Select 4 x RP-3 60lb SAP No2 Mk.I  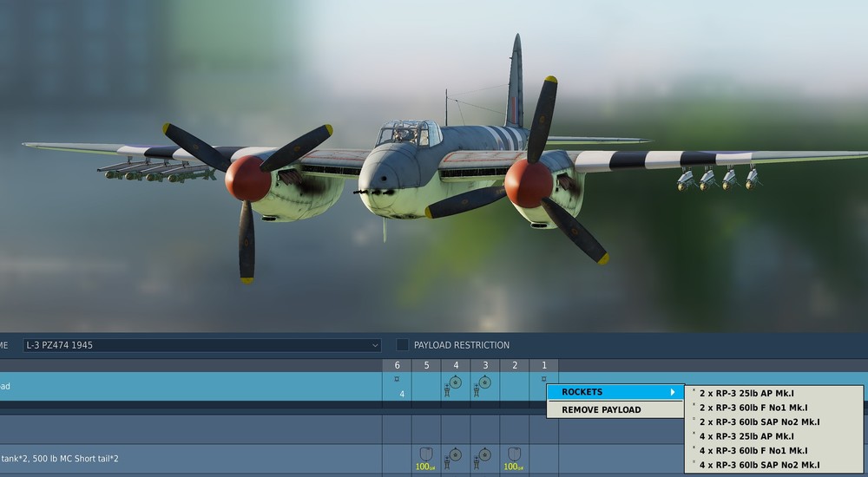point(774,465)
